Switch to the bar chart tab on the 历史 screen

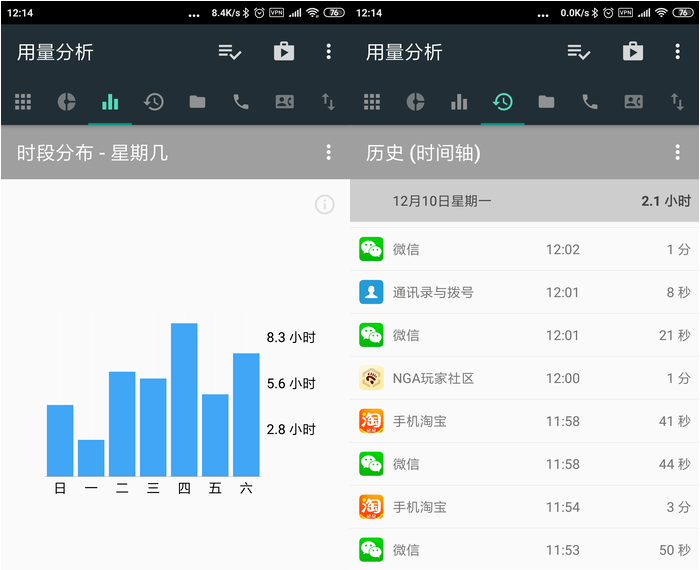tap(459, 101)
